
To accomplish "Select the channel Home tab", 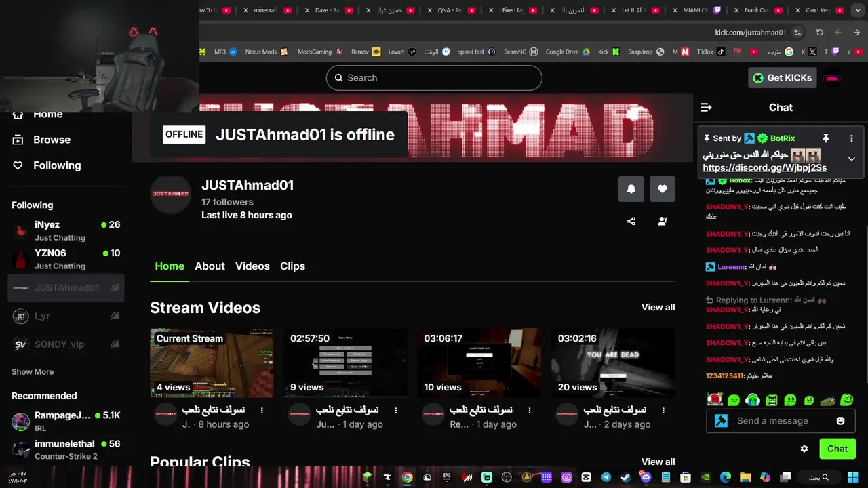I will [x=170, y=266].
